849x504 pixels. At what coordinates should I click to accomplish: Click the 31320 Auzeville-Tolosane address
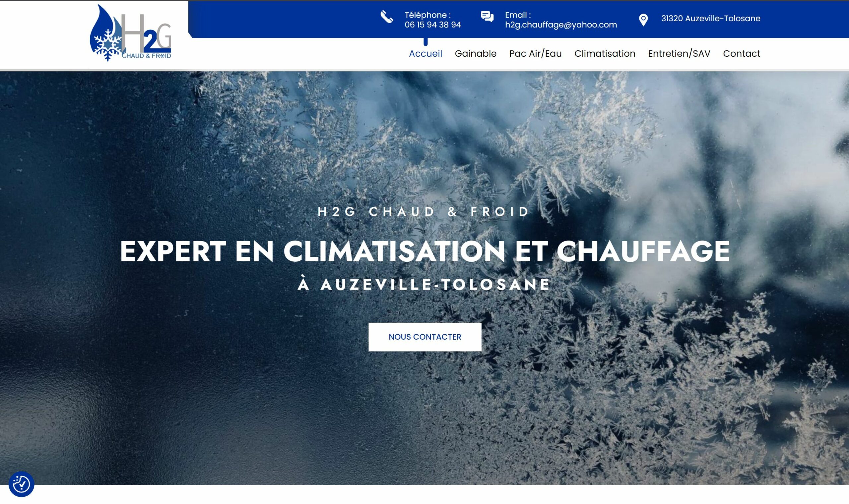(711, 18)
